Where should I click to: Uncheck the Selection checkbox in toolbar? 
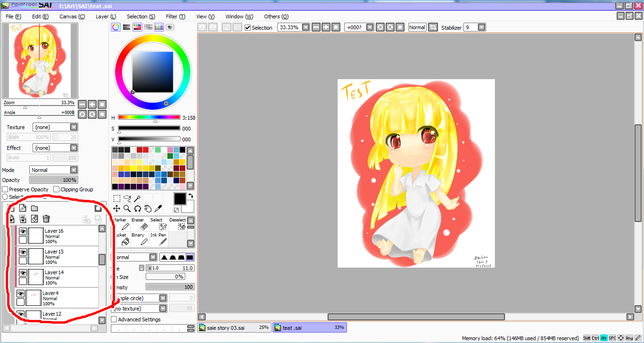[x=248, y=28]
